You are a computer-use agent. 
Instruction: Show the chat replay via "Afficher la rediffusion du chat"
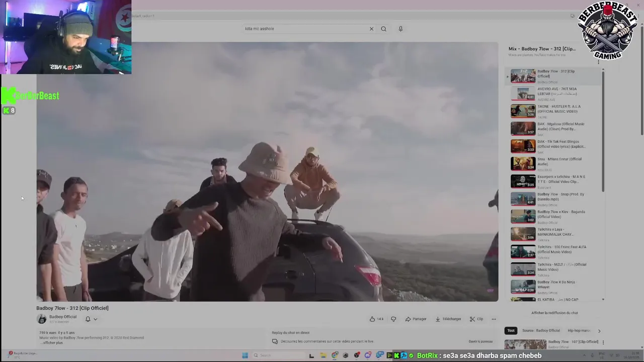(554, 313)
